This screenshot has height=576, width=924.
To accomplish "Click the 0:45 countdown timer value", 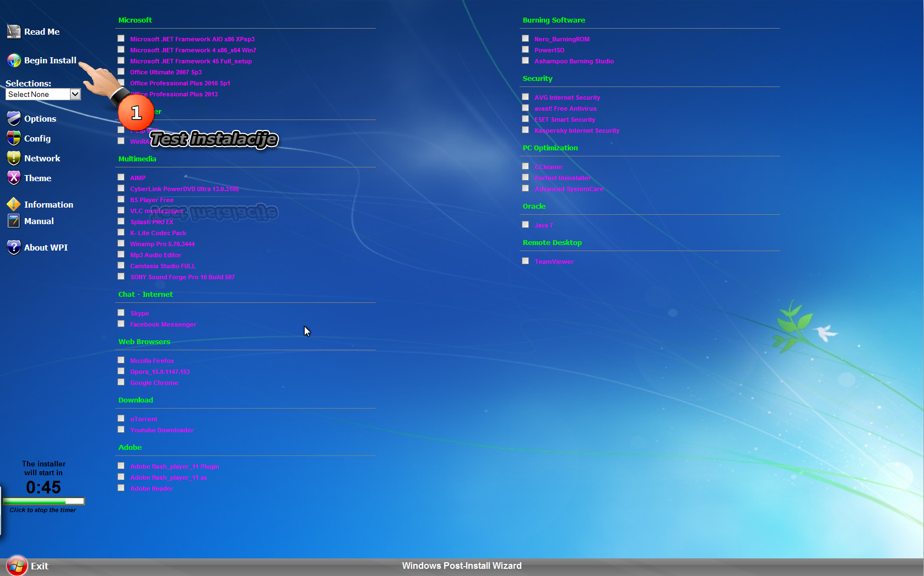I will 44,487.
